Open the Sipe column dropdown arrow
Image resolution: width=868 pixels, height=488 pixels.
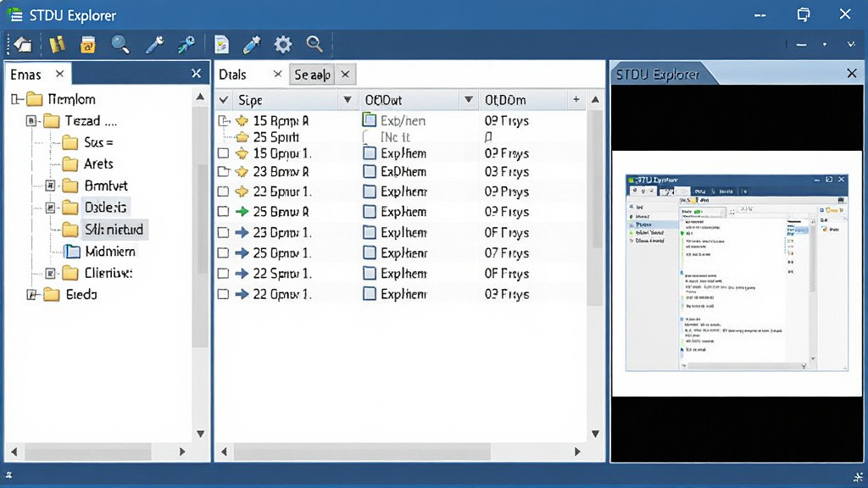tap(347, 100)
